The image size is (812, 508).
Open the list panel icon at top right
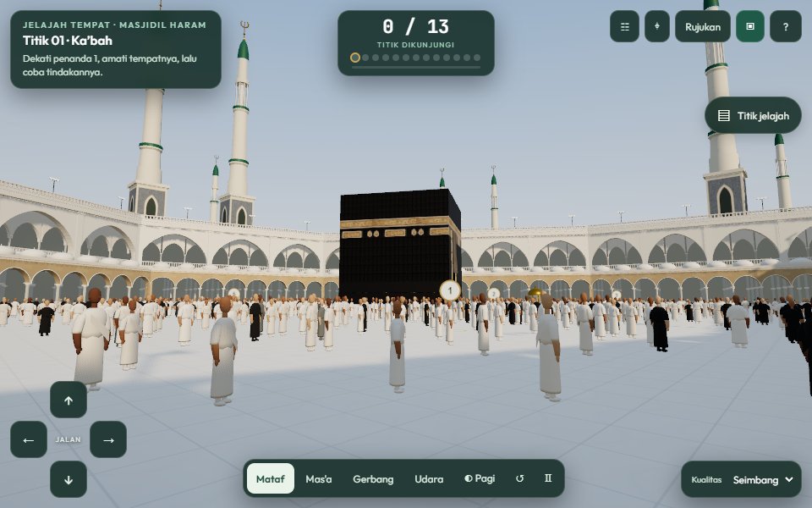click(624, 26)
